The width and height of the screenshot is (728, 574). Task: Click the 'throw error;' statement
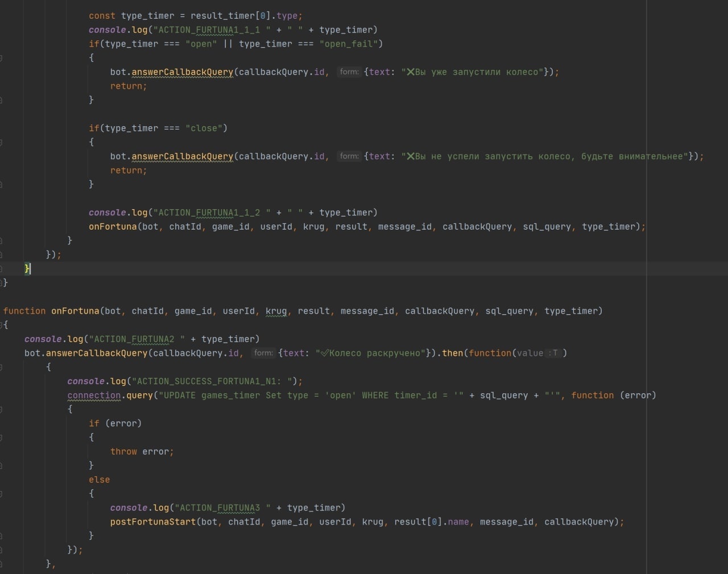pyautogui.click(x=142, y=452)
